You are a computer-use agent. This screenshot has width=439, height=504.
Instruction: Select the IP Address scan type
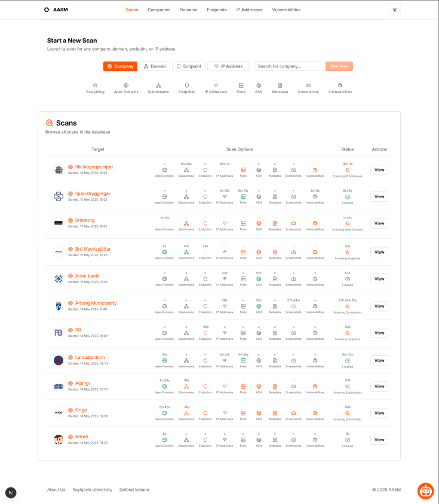point(228,66)
